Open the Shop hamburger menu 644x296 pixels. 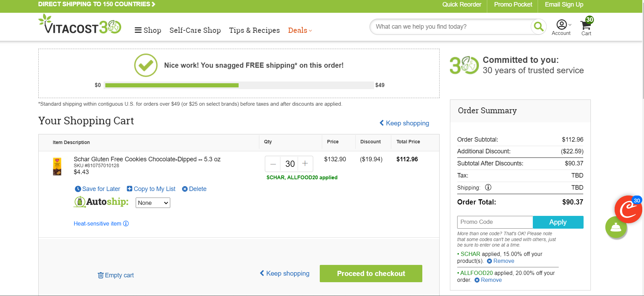click(148, 30)
